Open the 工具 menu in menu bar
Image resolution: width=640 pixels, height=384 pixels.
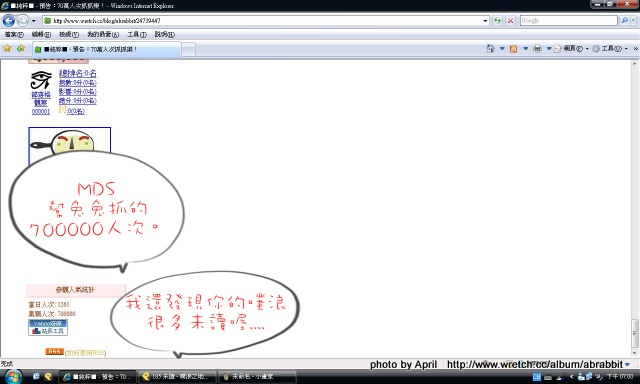pyautogui.click(x=137, y=34)
